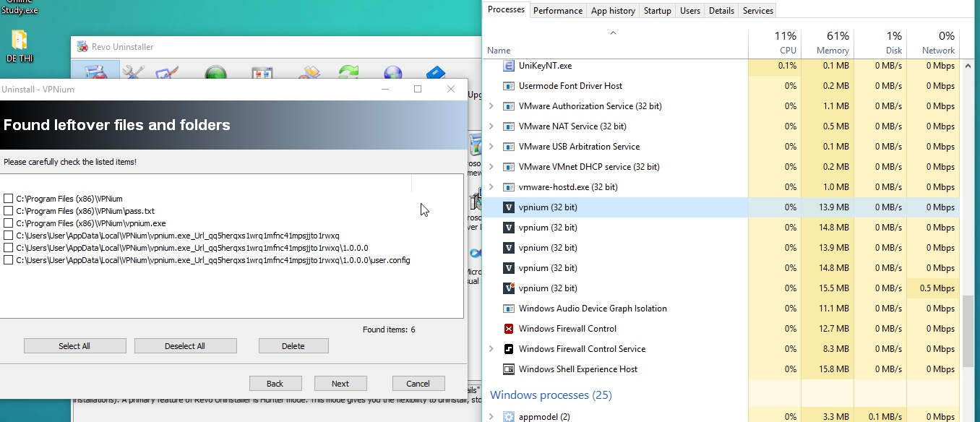Check the AppData vpnium.exe_Url folder ending in jto1rwxq

pyautogui.click(x=8, y=236)
